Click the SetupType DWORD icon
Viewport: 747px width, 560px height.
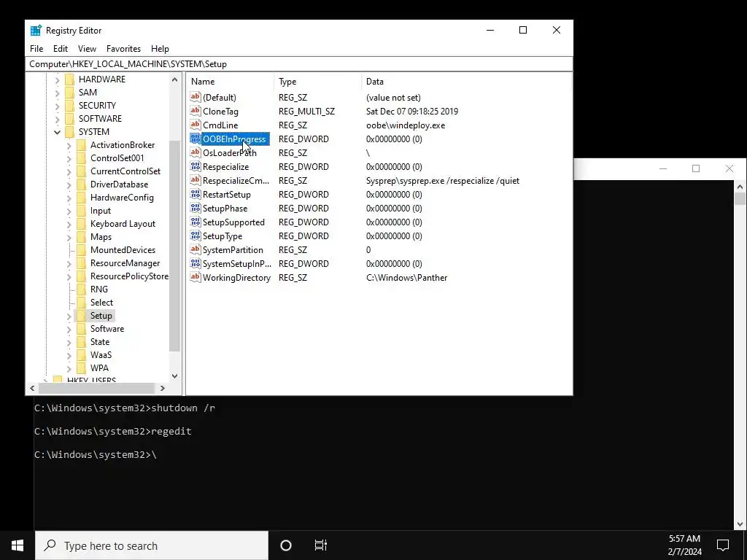(196, 236)
